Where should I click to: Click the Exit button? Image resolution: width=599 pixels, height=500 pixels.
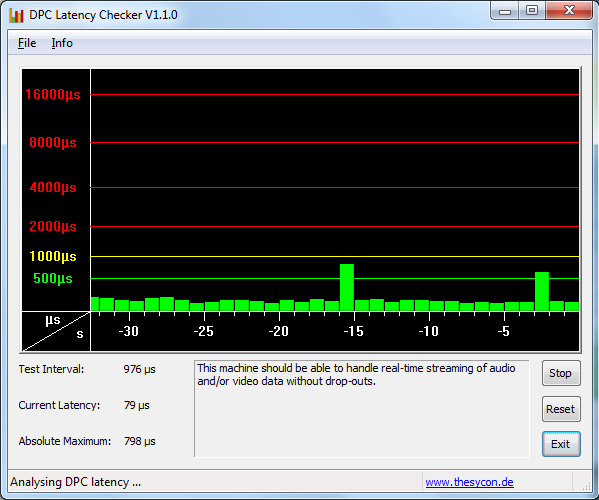point(561,444)
